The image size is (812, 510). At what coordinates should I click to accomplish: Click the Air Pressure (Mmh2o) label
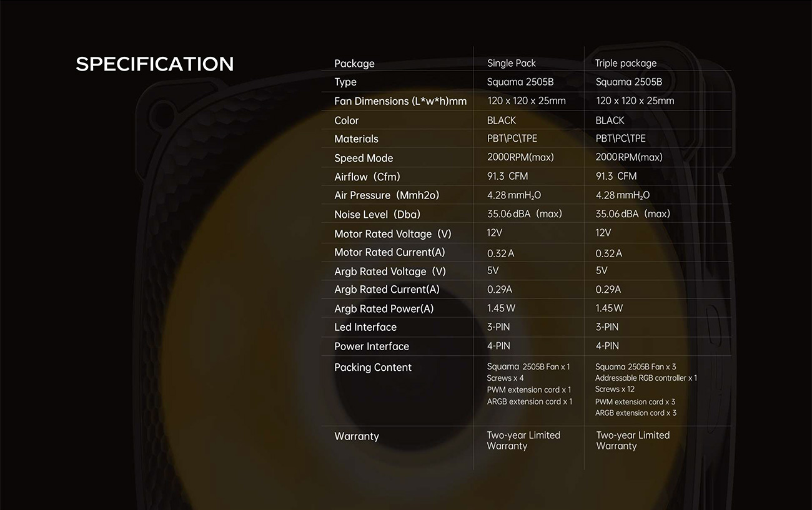(x=387, y=195)
